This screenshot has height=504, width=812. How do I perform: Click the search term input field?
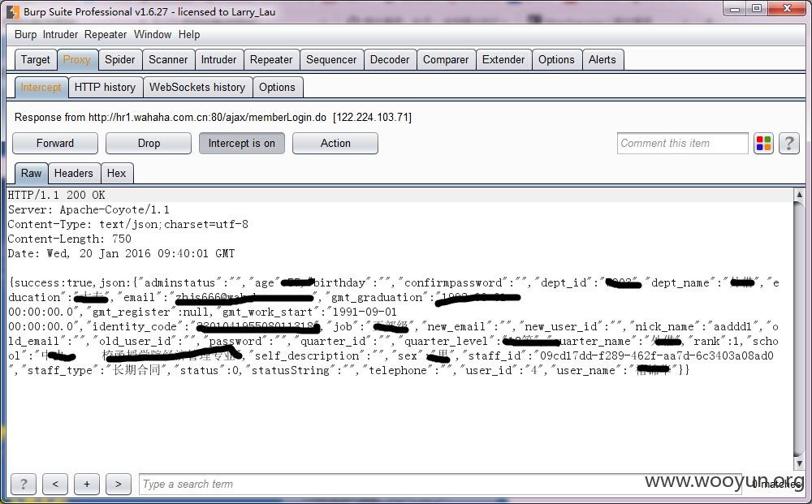pos(440,485)
